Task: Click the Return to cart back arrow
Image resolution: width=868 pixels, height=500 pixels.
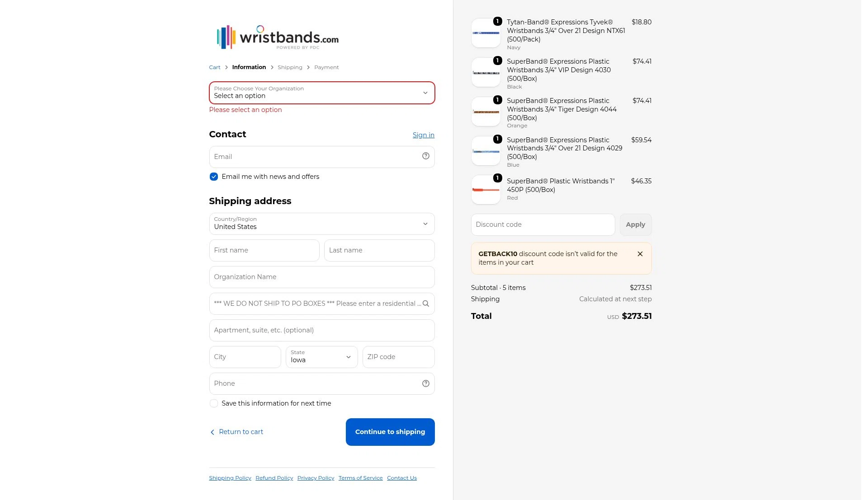Action: tap(212, 432)
